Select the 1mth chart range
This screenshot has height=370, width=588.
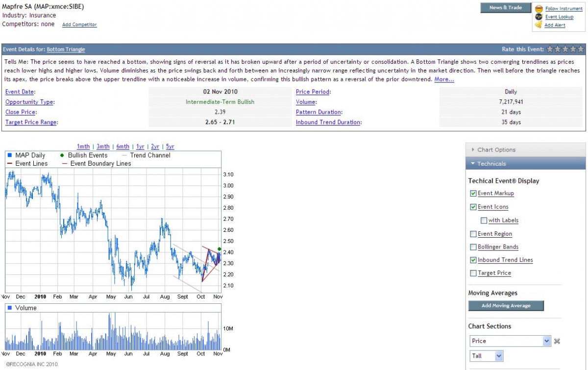pos(83,147)
